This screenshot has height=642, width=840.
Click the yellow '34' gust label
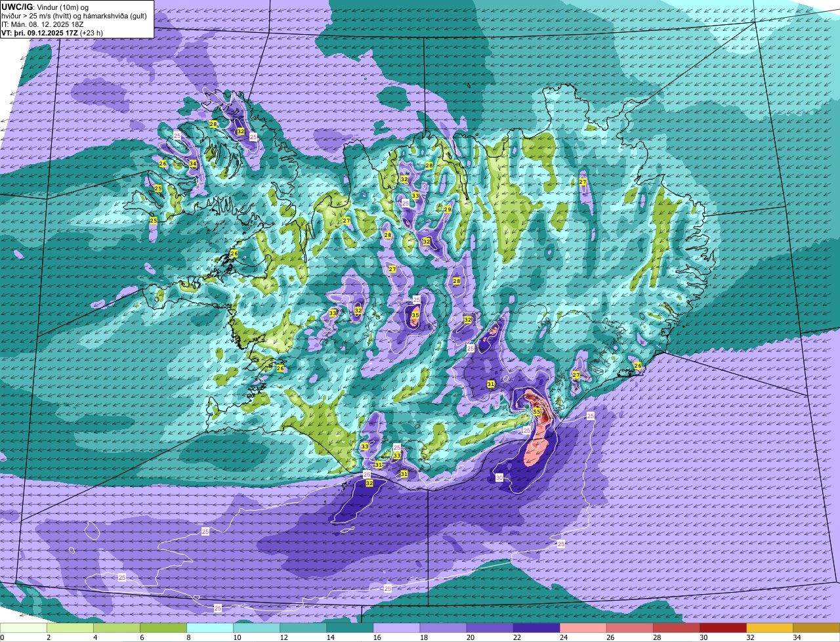click(x=193, y=164)
